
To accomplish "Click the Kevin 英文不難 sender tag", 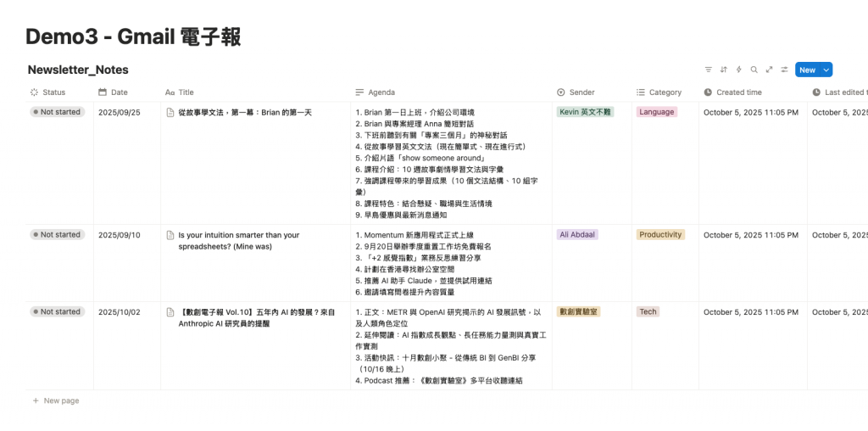I will [x=585, y=112].
